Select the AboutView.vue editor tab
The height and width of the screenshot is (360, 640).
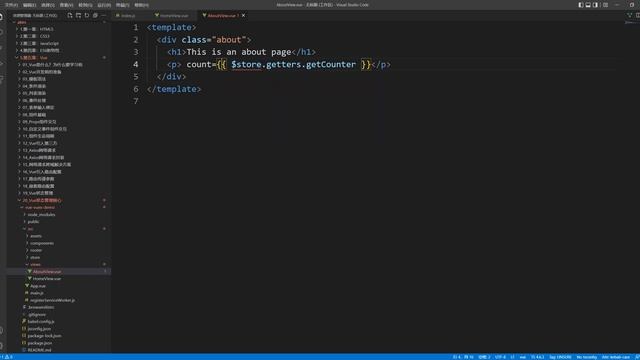[222, 16]
